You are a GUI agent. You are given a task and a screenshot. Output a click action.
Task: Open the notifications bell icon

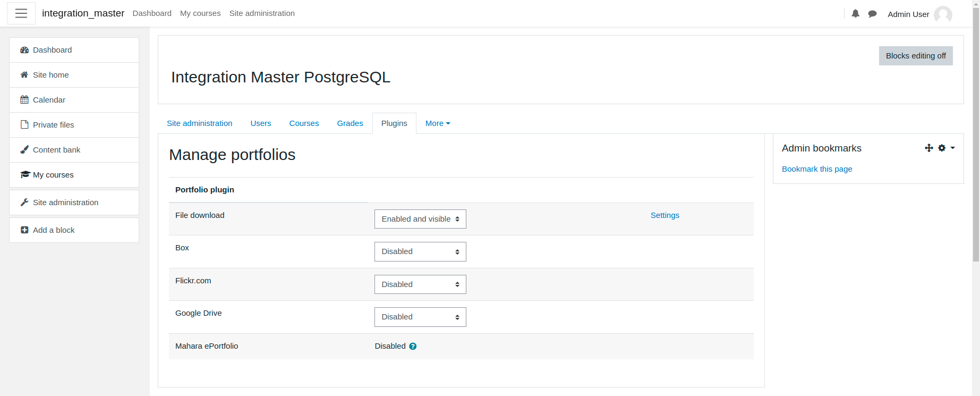855,14
